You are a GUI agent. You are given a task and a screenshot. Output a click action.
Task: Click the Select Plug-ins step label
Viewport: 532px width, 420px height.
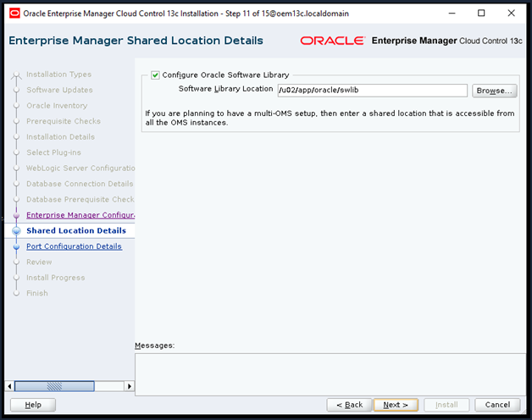(x=54, y=152)
